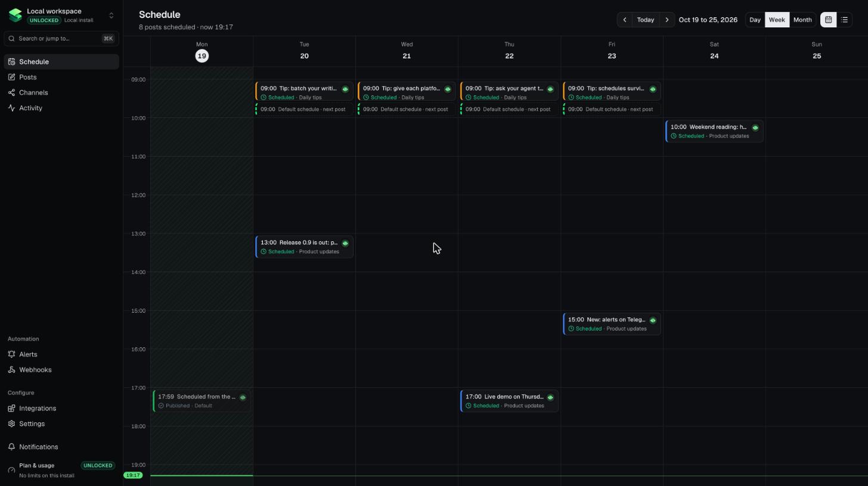868x486 pixels.
Task: Open 'Release 0.9 is out' post
Action: click(305, 247)
